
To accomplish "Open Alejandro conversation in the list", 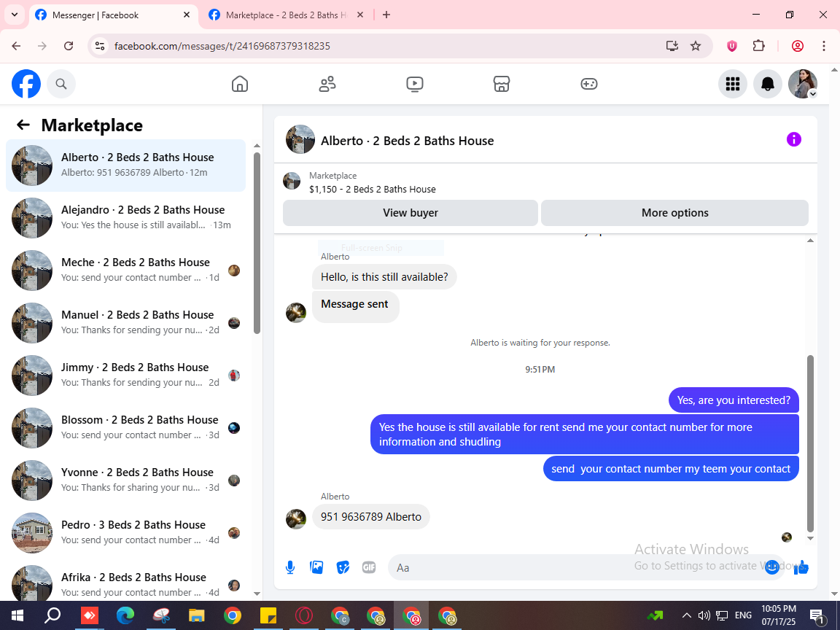I will pos(126,217).
